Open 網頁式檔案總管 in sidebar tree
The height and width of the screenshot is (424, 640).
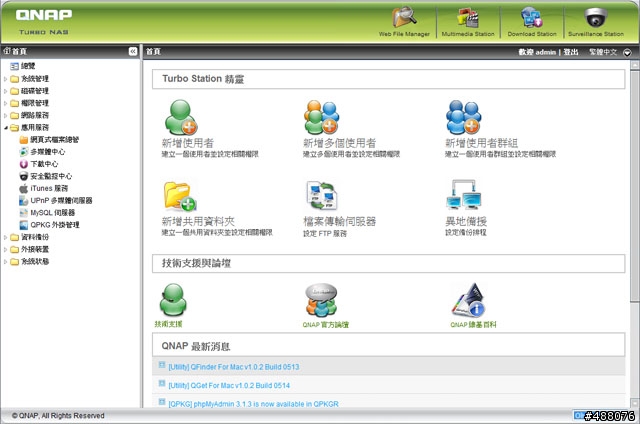(49, 140)
